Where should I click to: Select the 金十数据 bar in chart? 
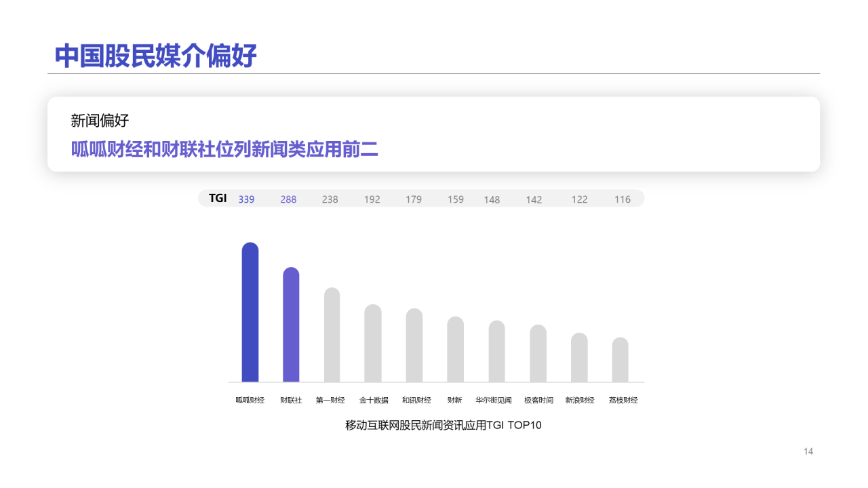373,343
